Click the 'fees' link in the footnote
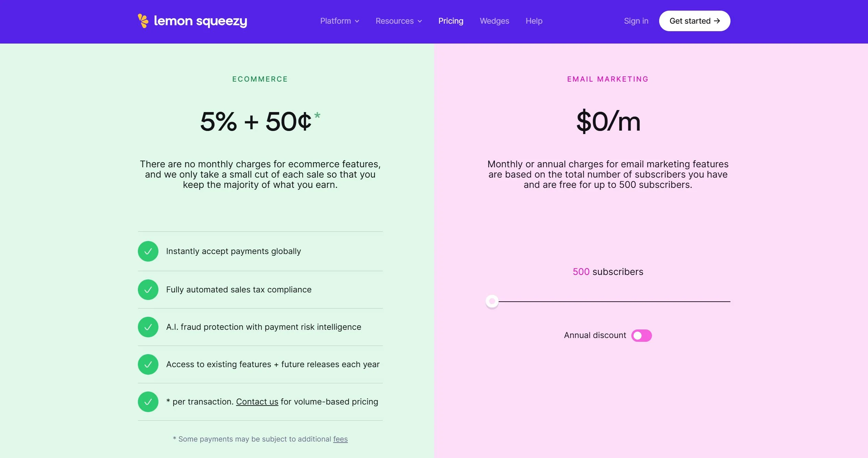Image resolution: width=868 pixels, height=458 pixels. (x=341, y=439)
